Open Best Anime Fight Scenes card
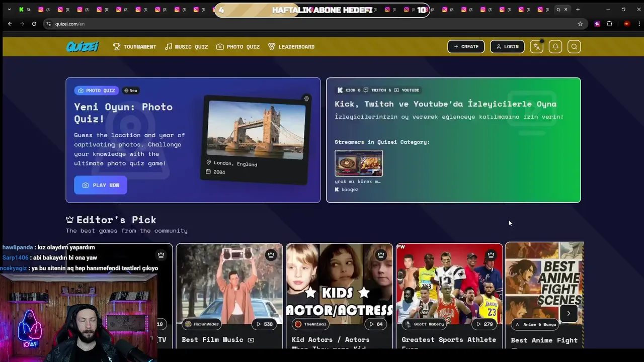 coord(544,296)
